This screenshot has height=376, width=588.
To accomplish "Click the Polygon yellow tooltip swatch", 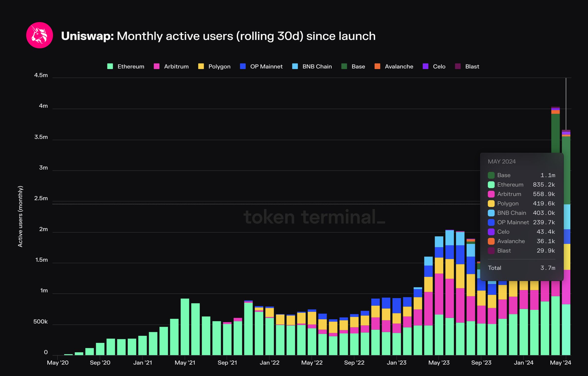I will (491, 203).
